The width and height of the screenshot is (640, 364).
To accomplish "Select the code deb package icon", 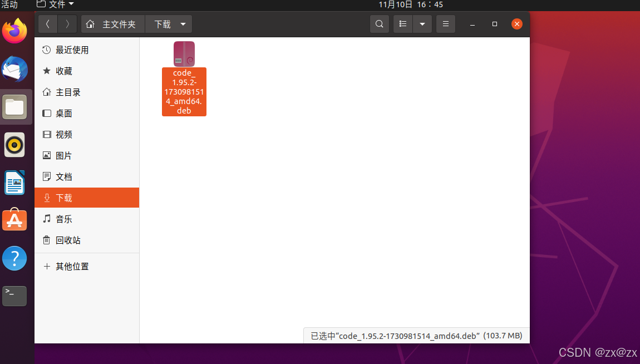I will (x=184, y=54).
